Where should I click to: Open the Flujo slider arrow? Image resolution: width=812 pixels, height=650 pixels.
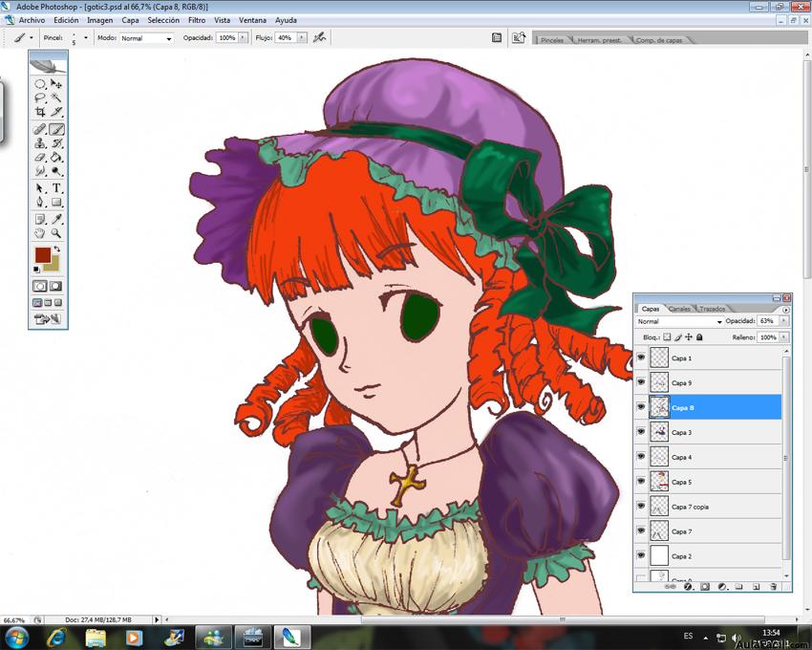[x=301, y=38]
